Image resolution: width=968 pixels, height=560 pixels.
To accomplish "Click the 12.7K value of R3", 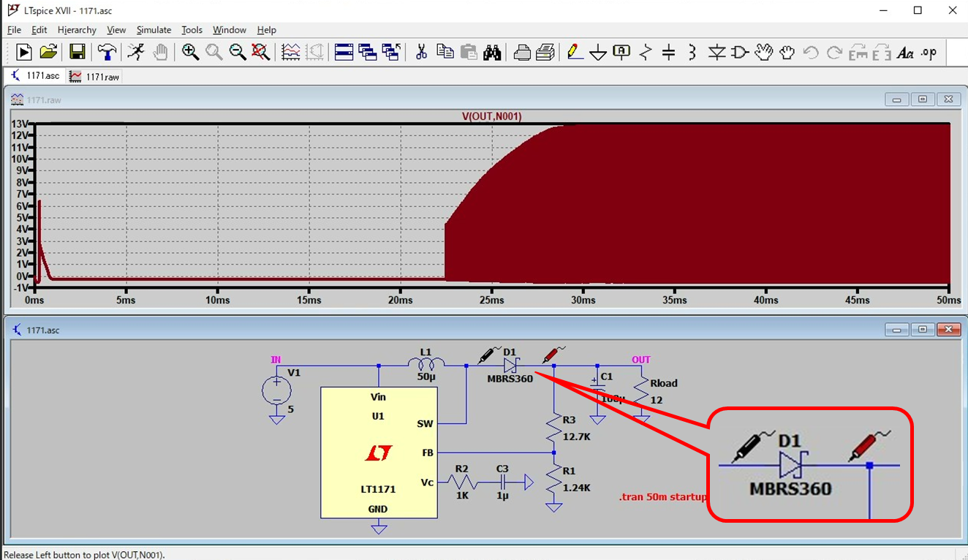I will pyautogui.click(x=577, y=436).
